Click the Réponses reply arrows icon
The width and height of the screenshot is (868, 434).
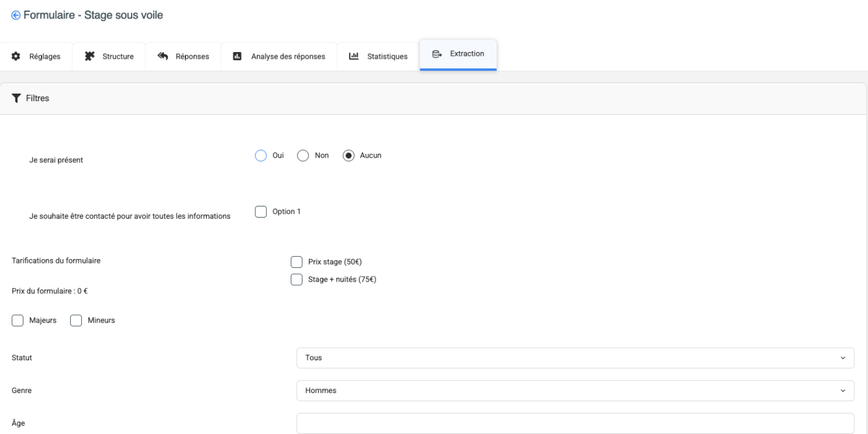(163, 56)
